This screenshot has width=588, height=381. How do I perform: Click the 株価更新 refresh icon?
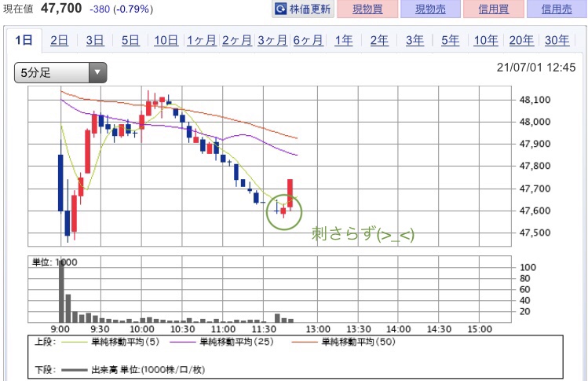click(x=280, y=9)
